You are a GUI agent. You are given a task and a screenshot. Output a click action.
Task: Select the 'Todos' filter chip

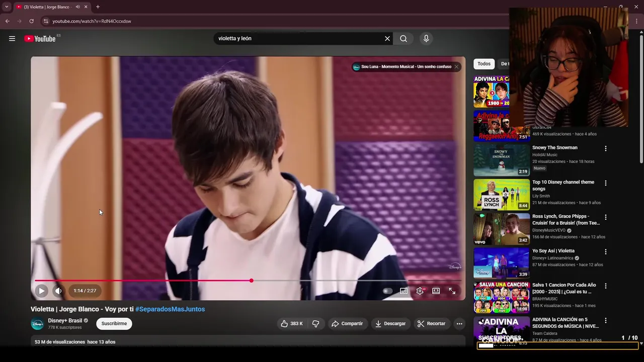tap(484, 64)
